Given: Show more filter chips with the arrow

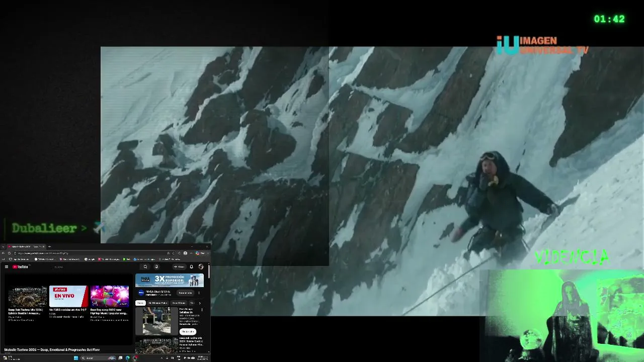Looking at the screenshot, I should pos(200,303).
